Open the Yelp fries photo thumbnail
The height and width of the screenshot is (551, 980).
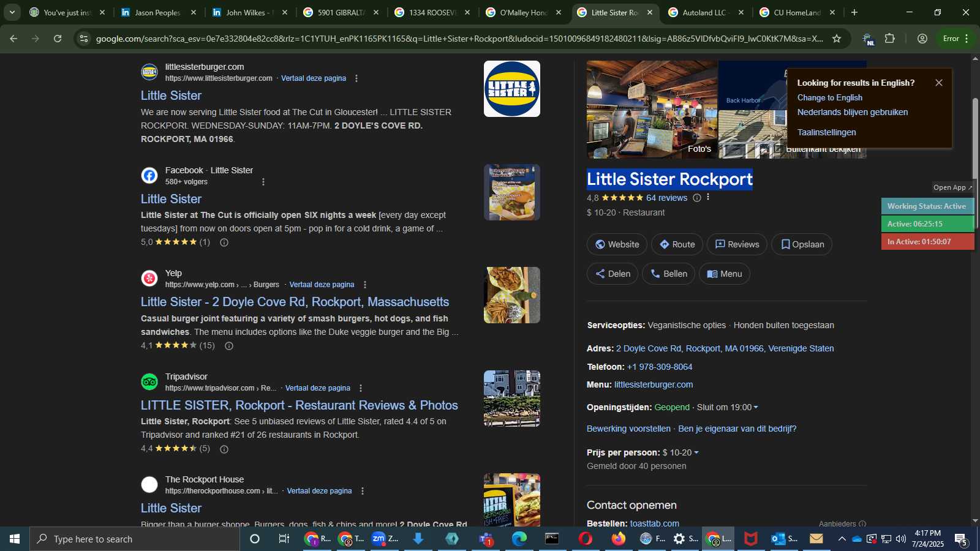511,295
